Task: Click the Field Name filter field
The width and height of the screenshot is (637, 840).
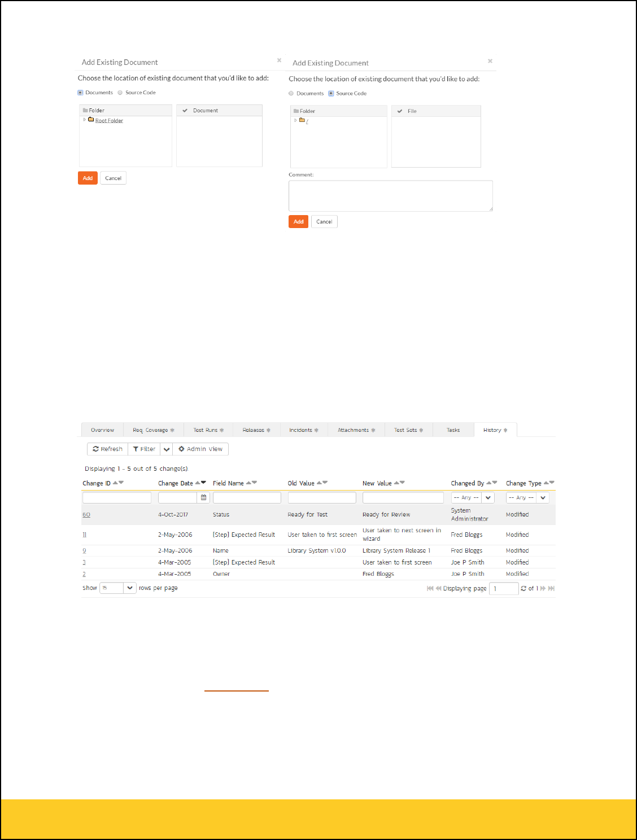Action: [247, 497]
